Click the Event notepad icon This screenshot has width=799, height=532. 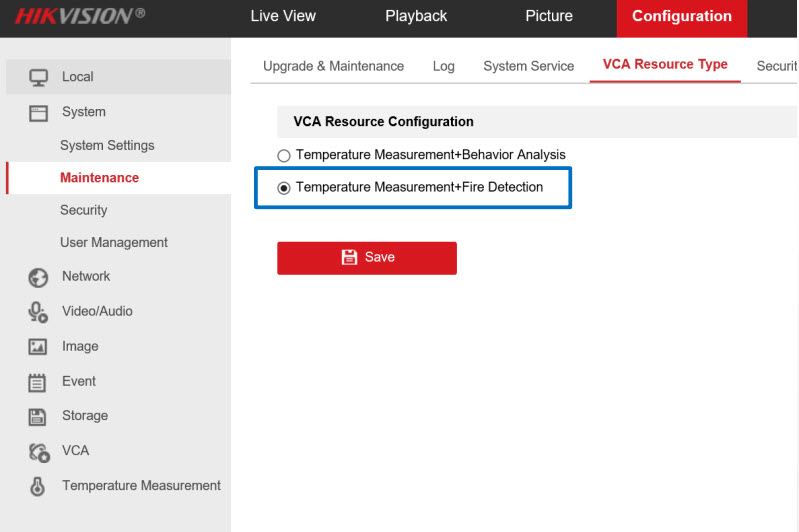[x=38, y=382]
